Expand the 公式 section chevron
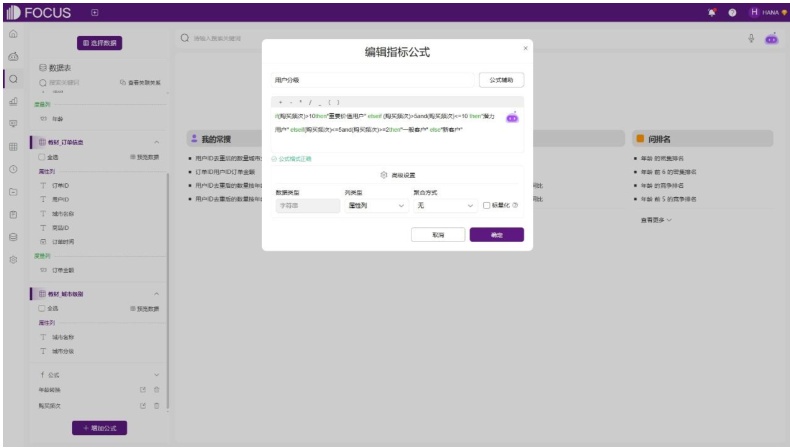Viewport: 790px width, 448px height. [157, 375]
